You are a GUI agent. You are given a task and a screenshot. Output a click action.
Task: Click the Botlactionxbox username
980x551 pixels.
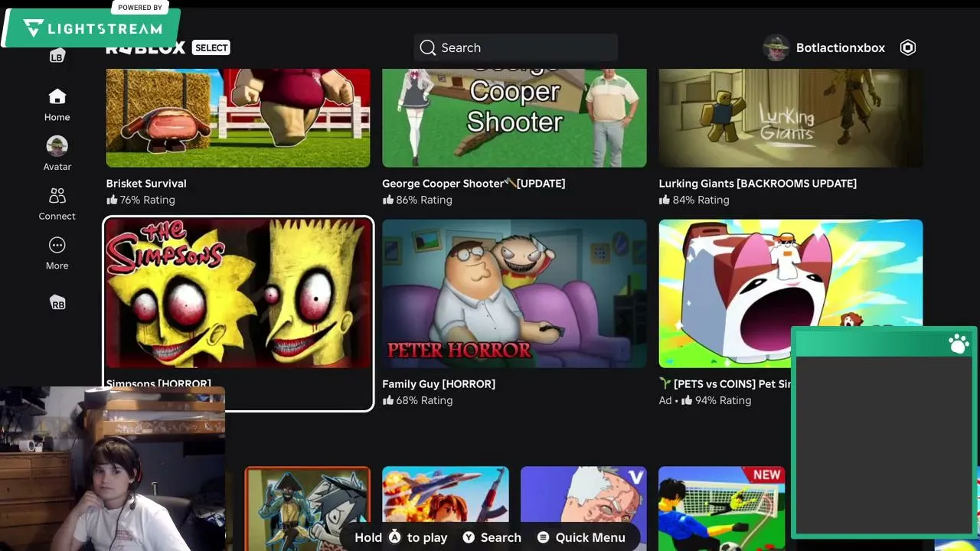pos(841,47)
